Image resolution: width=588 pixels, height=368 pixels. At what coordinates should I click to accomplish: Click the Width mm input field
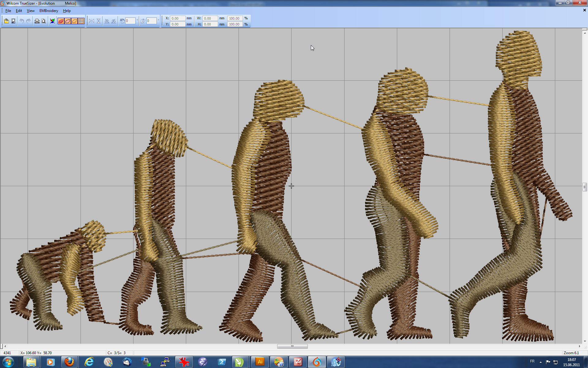tap(210, 18)
